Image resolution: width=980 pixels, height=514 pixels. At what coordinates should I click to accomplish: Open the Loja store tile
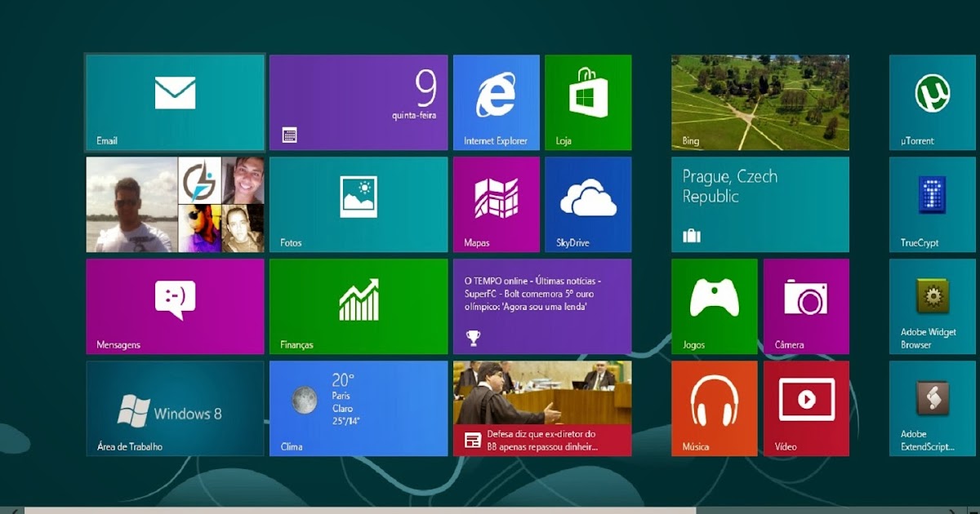click(x=588, y=103)
